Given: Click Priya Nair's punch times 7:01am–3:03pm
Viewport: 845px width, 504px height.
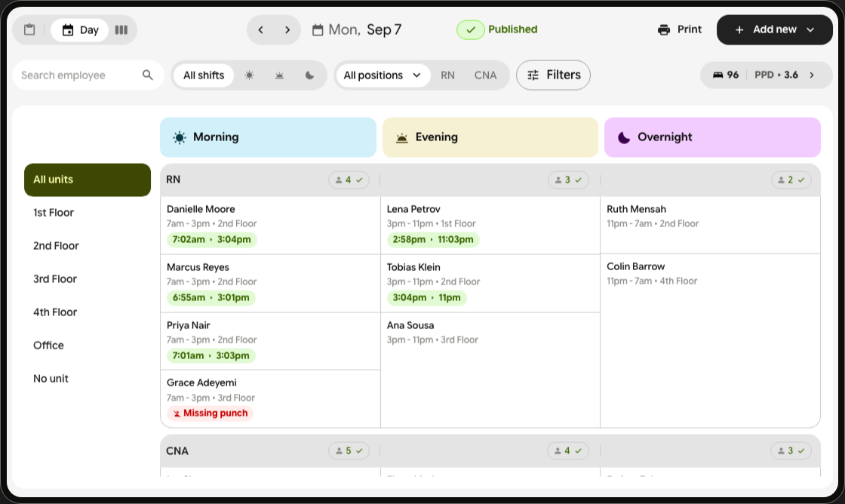Looking at the screenshot, I should click(210, 356).
